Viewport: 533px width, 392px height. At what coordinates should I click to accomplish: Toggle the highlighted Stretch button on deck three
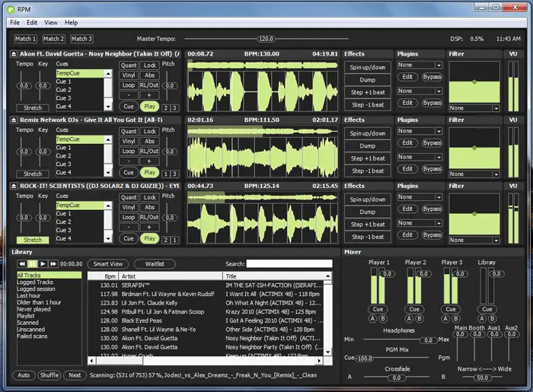33,240
